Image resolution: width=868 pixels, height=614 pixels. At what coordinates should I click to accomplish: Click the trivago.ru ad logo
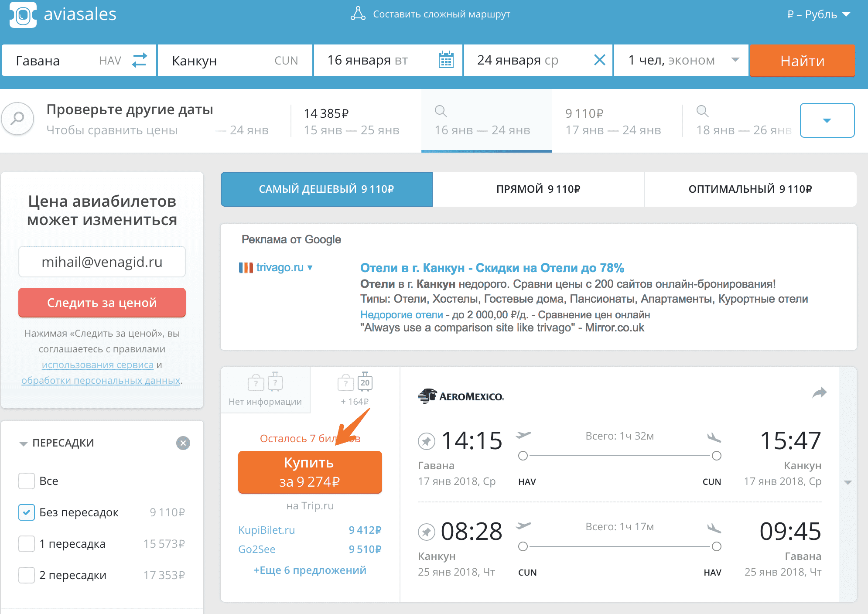pos(246,268)
